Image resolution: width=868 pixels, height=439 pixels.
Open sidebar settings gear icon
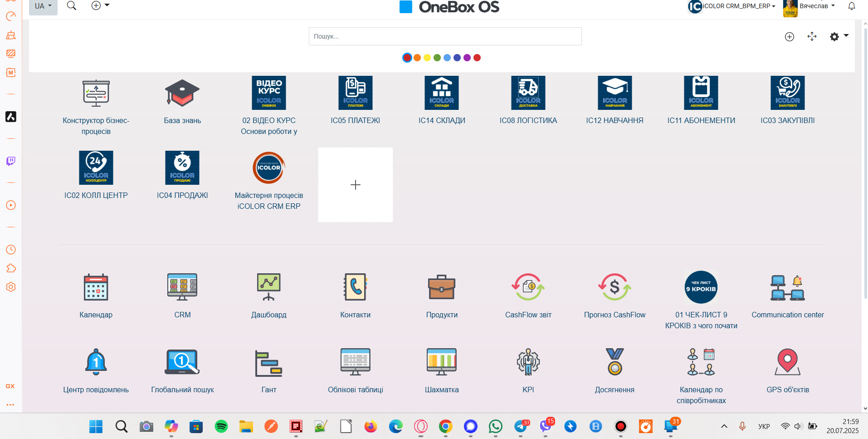(x=11, y=287)
